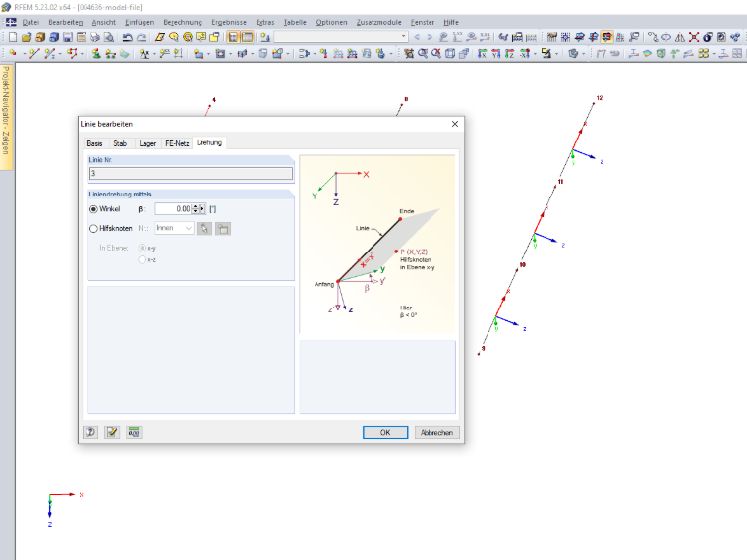Open the dialog help button

(x=90, y=432)
